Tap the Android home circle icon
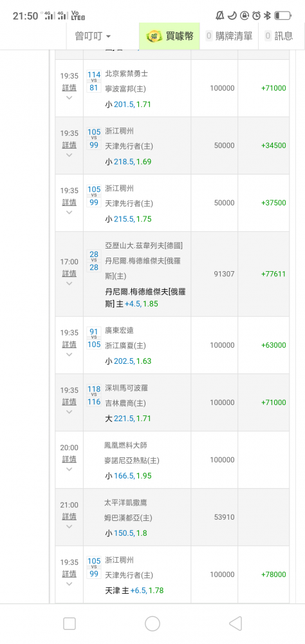The image size is (305, 644). [152, 623]
